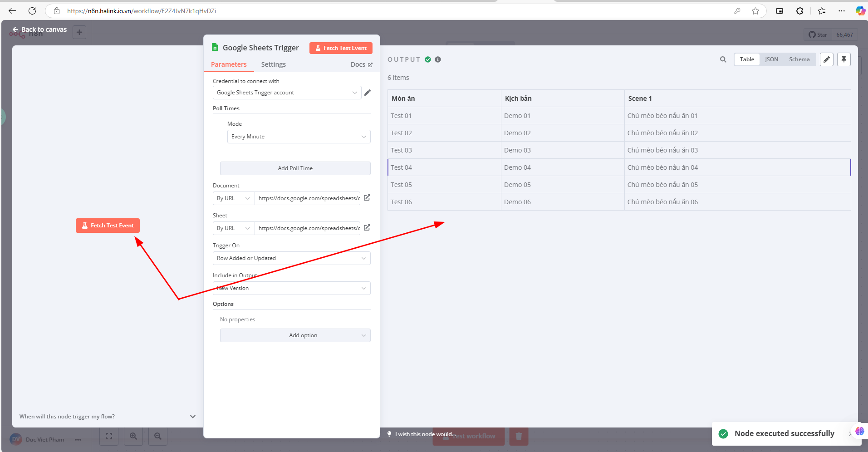Click Demo 03 cell
This screenshot has width=868, height=452.
coord(563,150)
